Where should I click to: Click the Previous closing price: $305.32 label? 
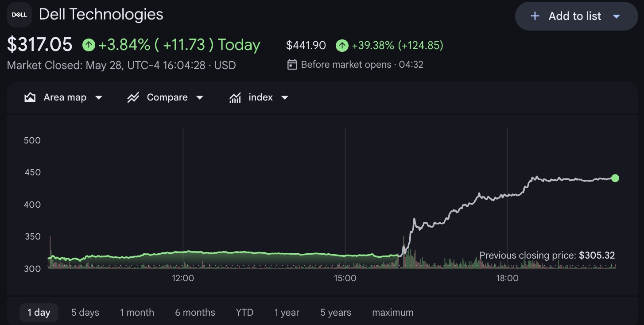(547, 255)
